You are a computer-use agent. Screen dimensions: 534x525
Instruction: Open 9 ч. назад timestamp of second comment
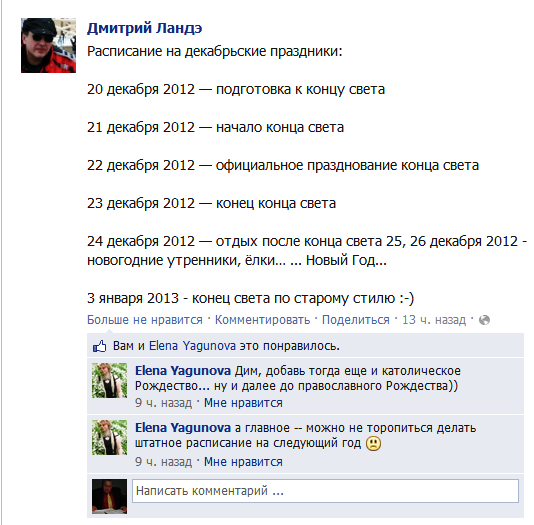coord(163,462)
